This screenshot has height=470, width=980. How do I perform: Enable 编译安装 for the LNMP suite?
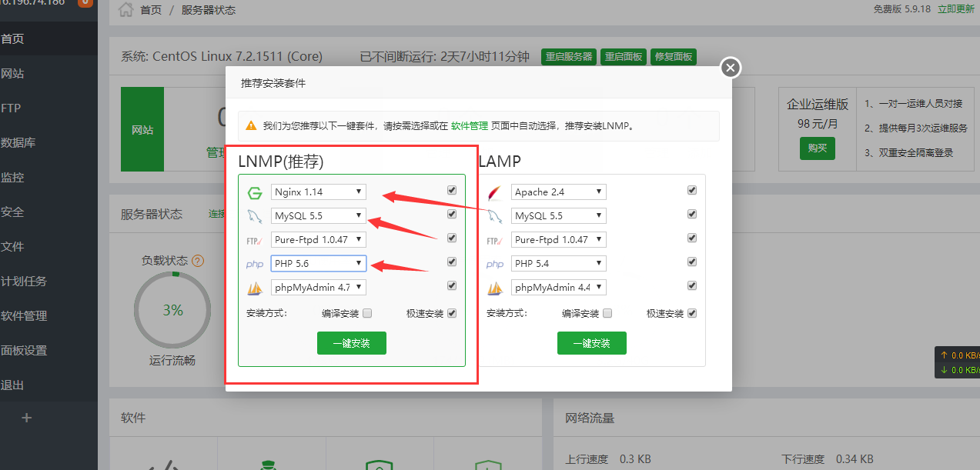(x=367, y=313)
